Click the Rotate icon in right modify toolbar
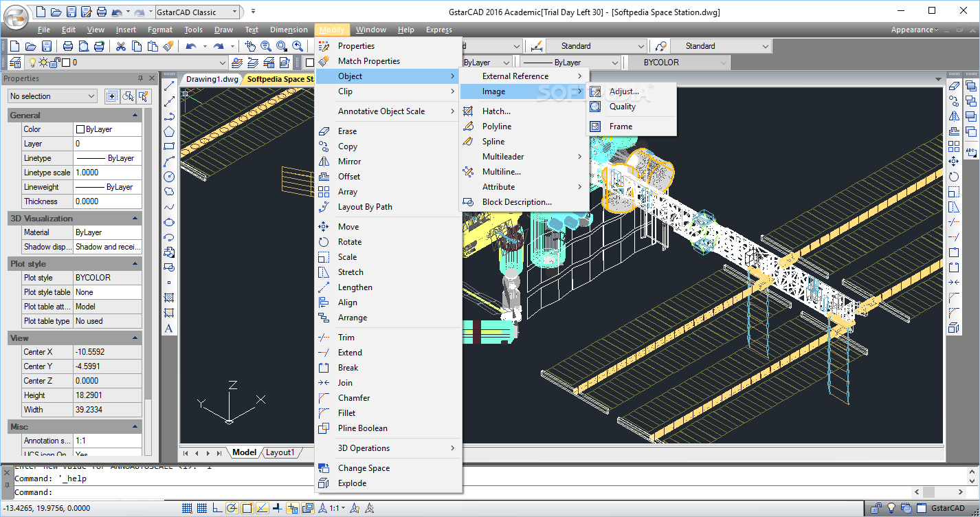The width and height of the screenshot is (980, 517). (954, 177)
